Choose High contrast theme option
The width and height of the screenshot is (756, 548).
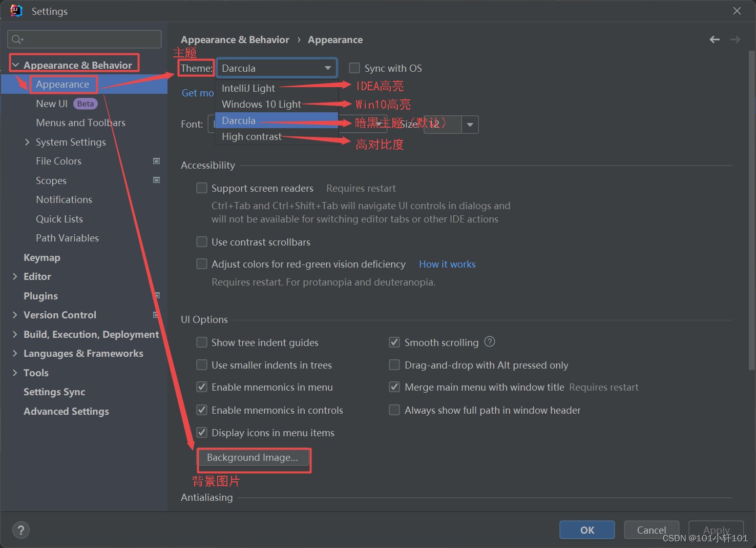277,136
